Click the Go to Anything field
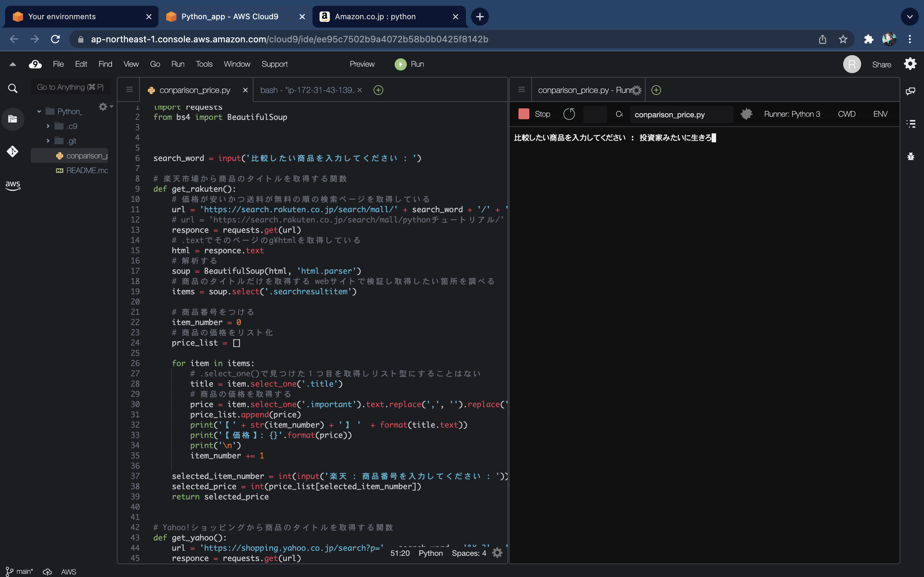This screenshot has width=924, height=577. point(70,87)
